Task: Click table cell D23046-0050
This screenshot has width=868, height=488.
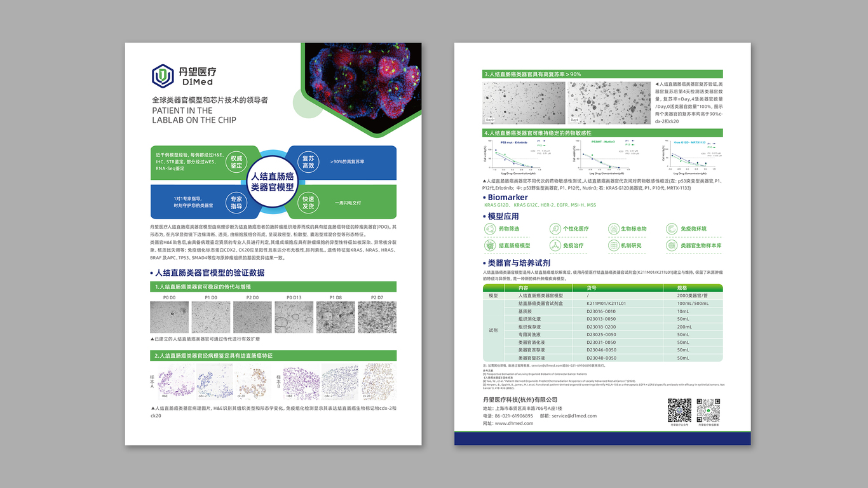Action: click(x=601, y=350)
